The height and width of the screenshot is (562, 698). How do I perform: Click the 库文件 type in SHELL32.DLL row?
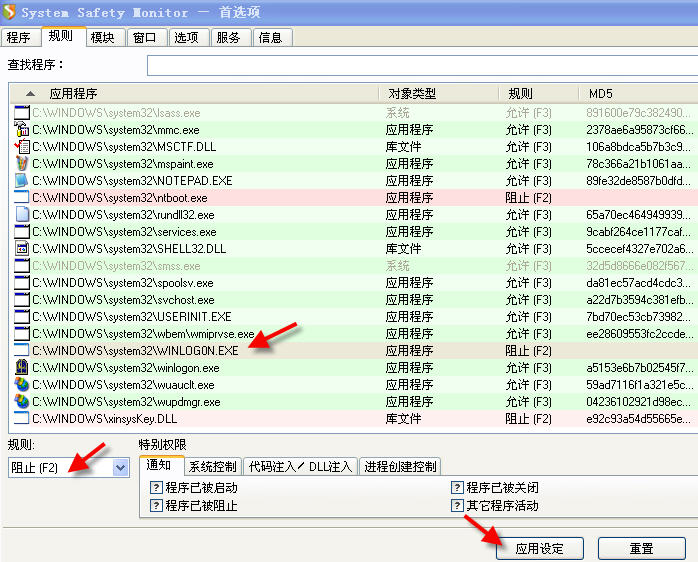[x=403, y=249]
